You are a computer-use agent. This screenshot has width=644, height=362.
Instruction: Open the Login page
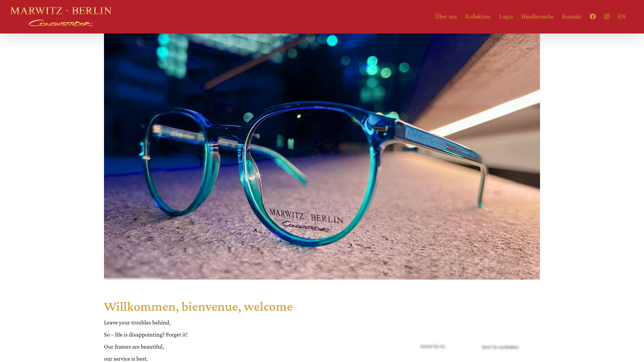[x=506, y=16]
